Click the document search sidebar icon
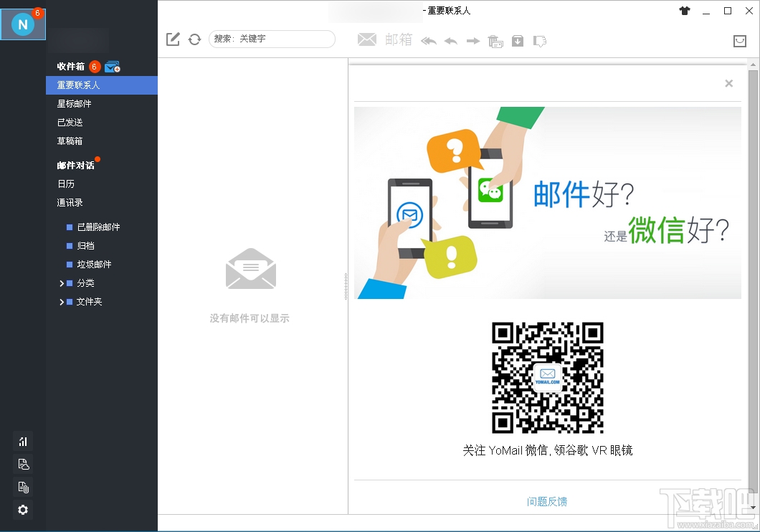 tap(23, 464)
